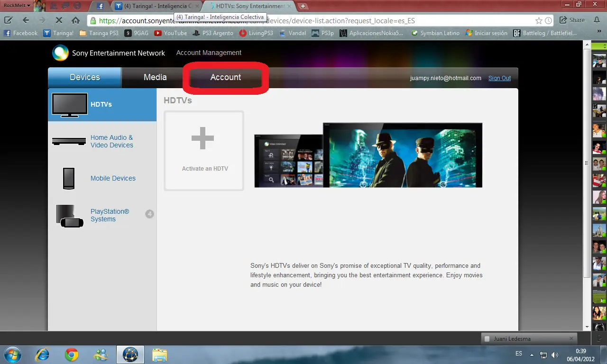Open the Taringa PS3 bookmarks folder
This screenshot has width=607, height=364.
pos(99,33)
